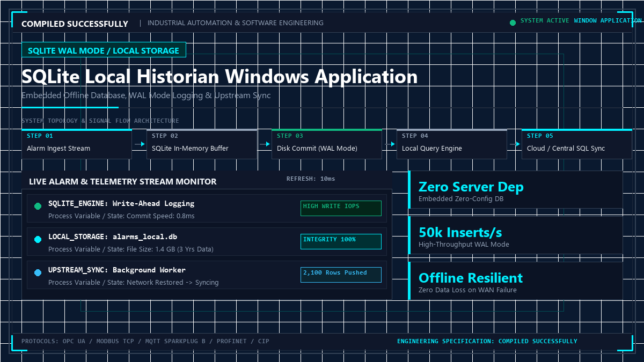Click SQLITE_ENGINE: Write-Ahead Logging row title
Image resolution: width=644 pixels, height=362 pixels.
click(121, 204)
